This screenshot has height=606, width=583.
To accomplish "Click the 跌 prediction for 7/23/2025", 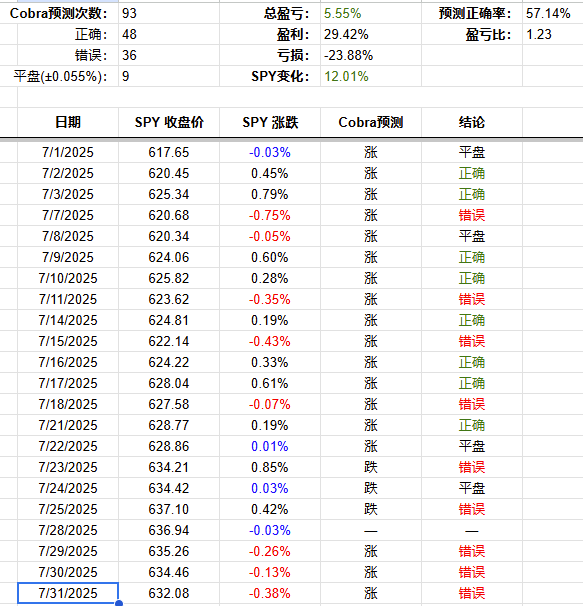I will click(x=371, y=467).
